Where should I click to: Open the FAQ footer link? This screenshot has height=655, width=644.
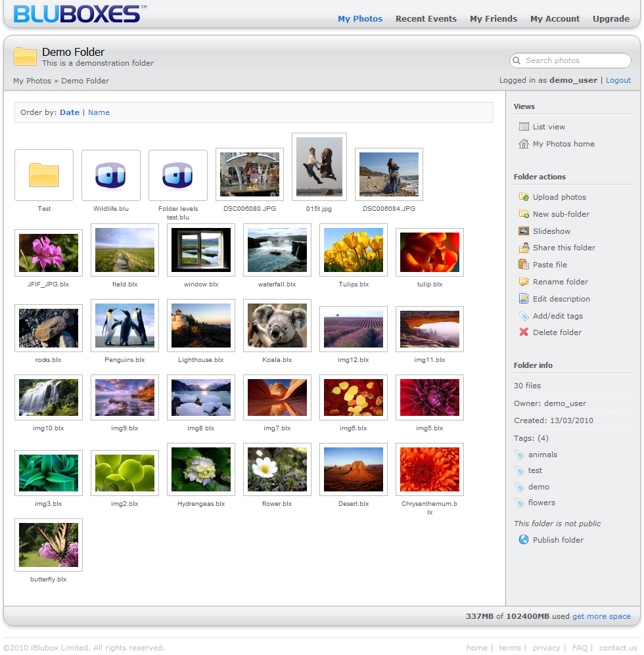(x=580, y=648)
